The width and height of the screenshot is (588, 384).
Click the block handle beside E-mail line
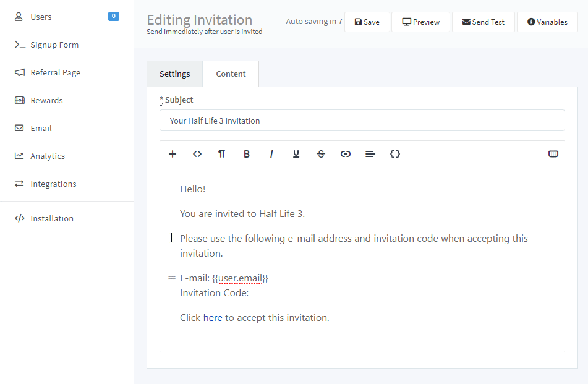point(172,278)
